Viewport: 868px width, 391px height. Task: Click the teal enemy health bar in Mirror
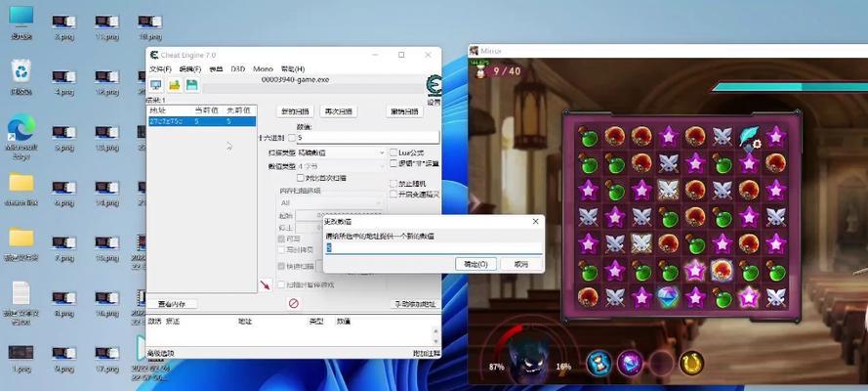pos(789,87)
